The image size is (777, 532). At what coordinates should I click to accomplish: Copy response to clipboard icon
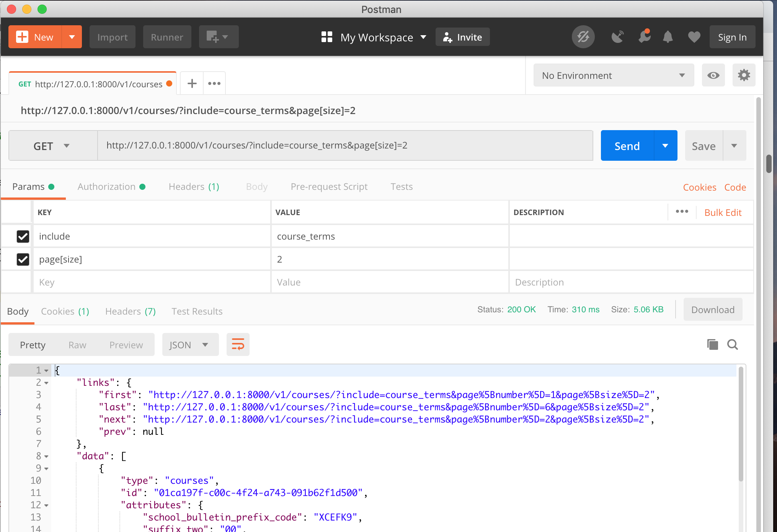tap(712, 344)
